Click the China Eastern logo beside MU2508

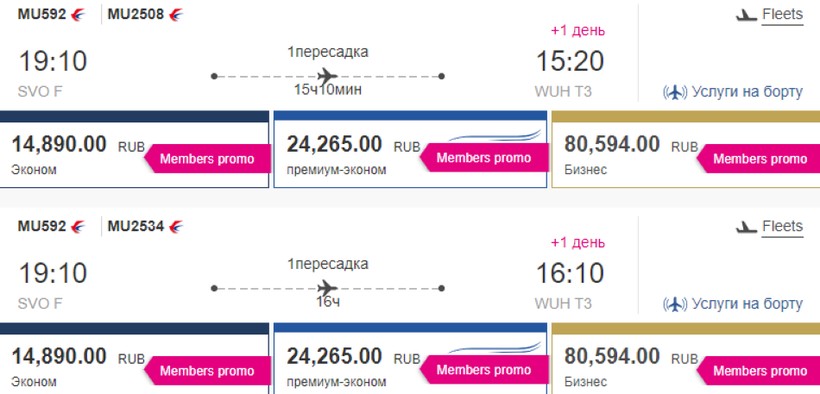(176, 15)
